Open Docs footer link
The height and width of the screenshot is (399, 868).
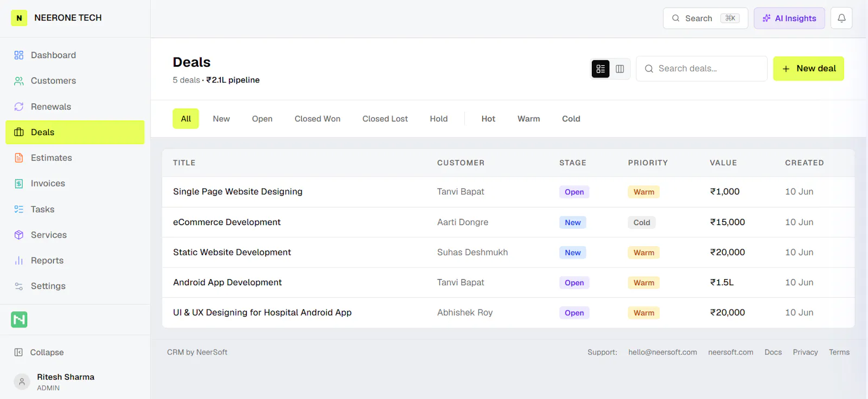(773, 352)
